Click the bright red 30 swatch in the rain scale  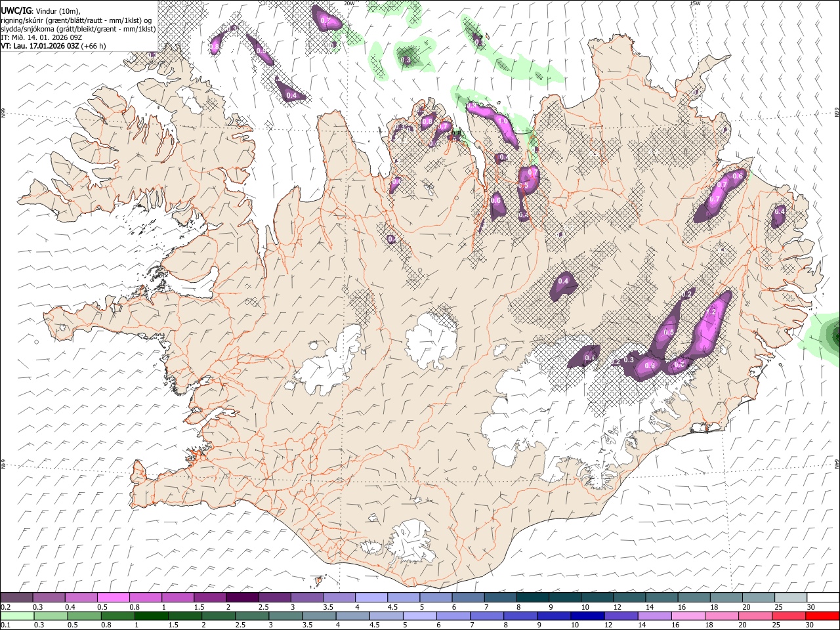click(822, 616)
